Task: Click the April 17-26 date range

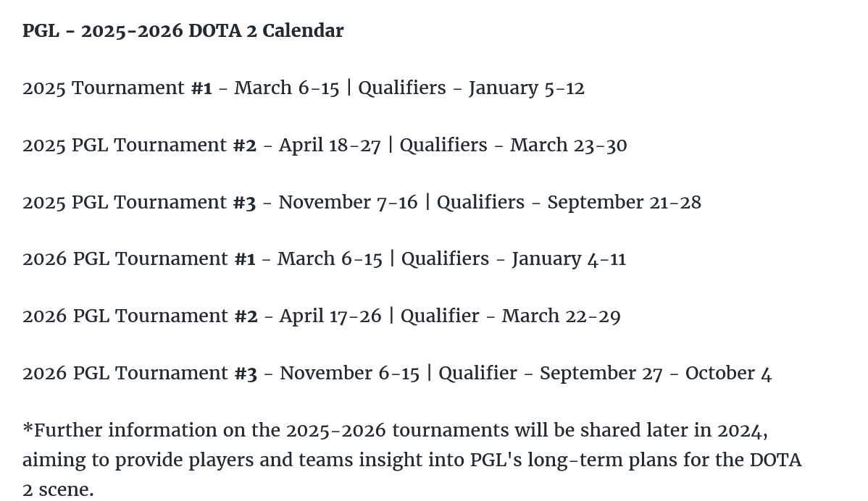Action: (330, 316)
